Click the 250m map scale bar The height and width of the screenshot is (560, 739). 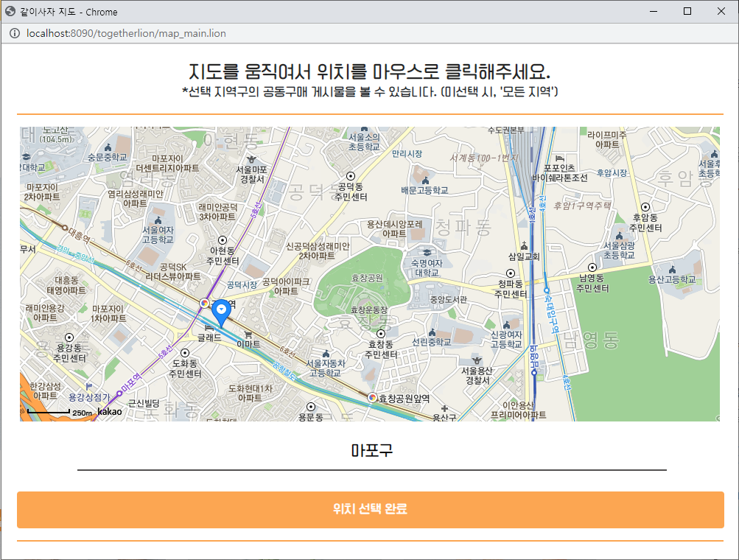pyautogui.click(x=49, y=411)
